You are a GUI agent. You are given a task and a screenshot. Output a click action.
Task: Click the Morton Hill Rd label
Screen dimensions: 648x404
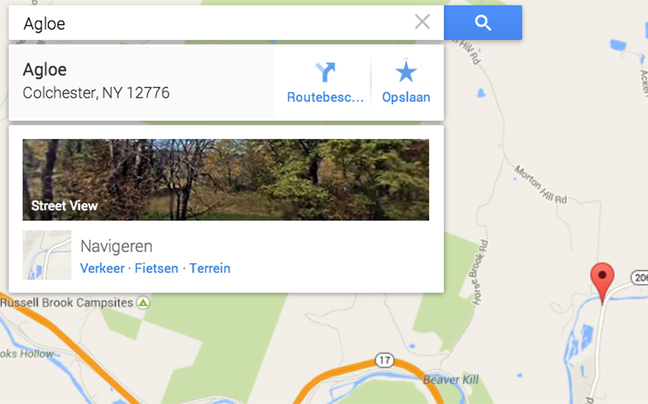[540, 185]
